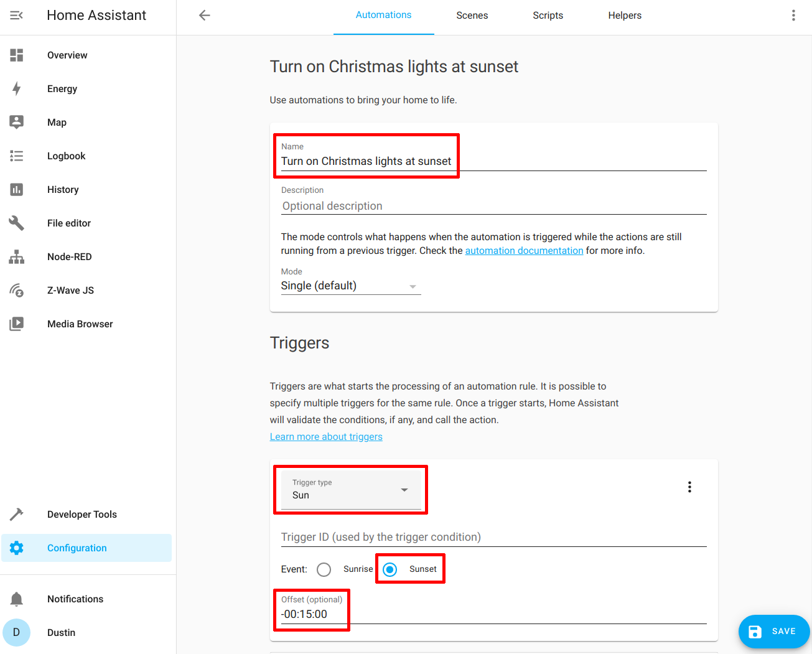Switch to the Helpers tab
Image resolution: width=812 pixels, height=654 pixels.
click(x=625, y=16)
